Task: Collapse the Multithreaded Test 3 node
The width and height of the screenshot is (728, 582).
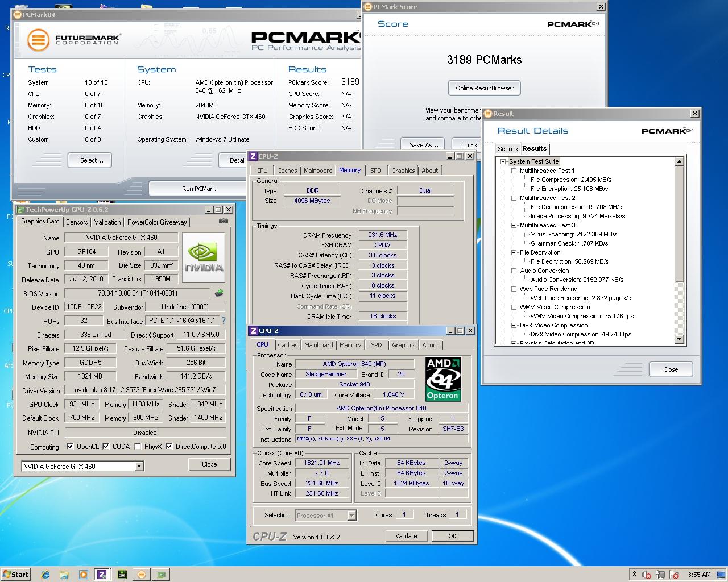Action: coord(514,225)
